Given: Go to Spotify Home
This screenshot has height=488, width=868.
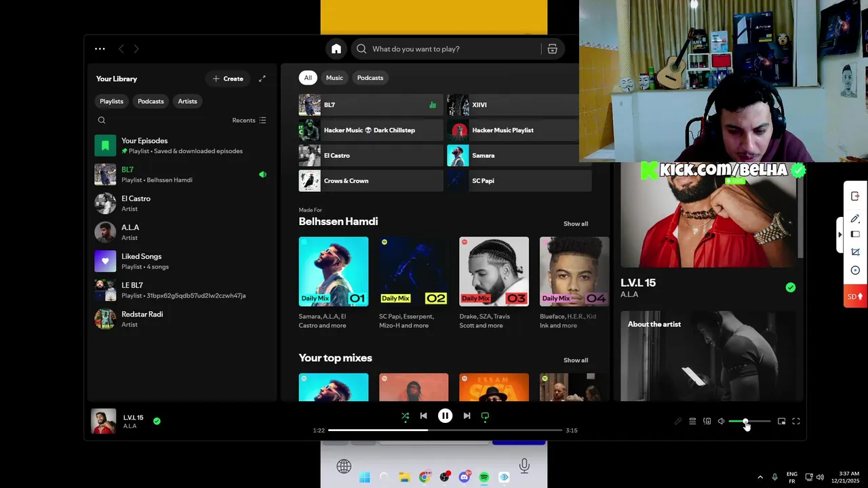Looking at the screenshot, I should (336, 49).
